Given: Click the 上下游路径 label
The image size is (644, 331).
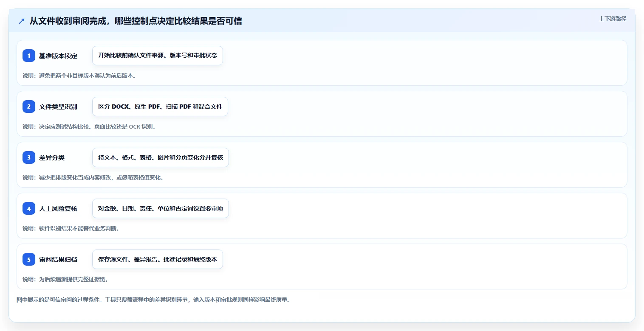Looking at the screenshot, I should click(613, 19).
